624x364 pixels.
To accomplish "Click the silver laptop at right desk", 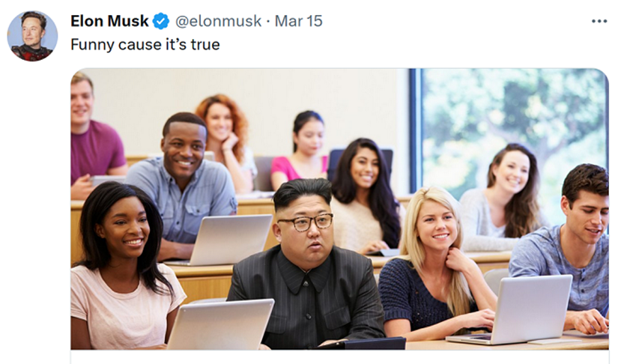I will coord(513,309).
